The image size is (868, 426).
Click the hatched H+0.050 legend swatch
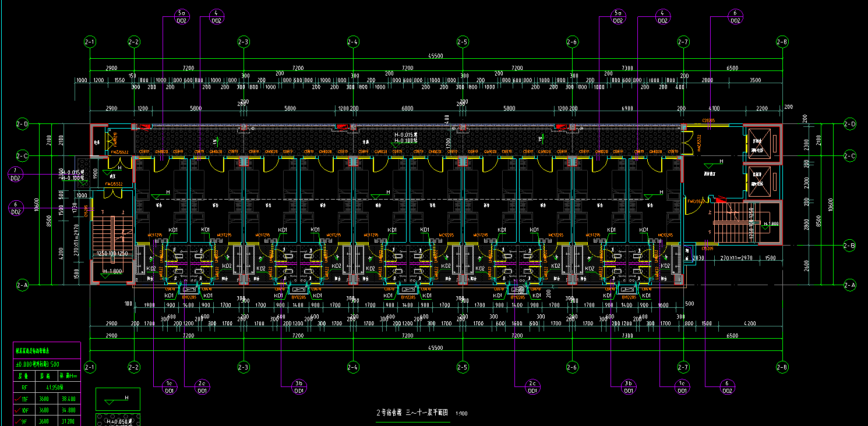tap(117, 420)
